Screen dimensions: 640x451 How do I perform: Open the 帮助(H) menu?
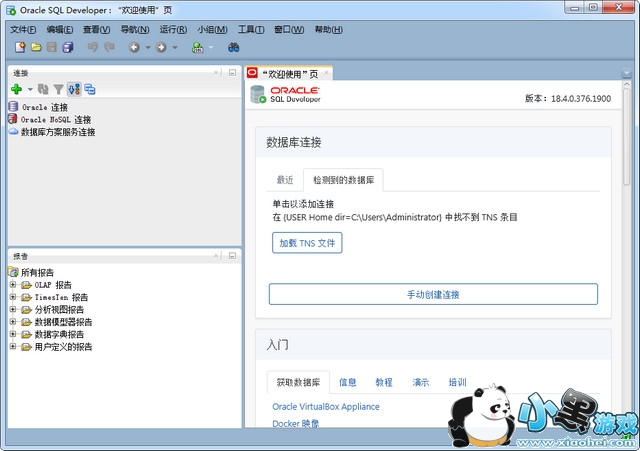[329, 29]
